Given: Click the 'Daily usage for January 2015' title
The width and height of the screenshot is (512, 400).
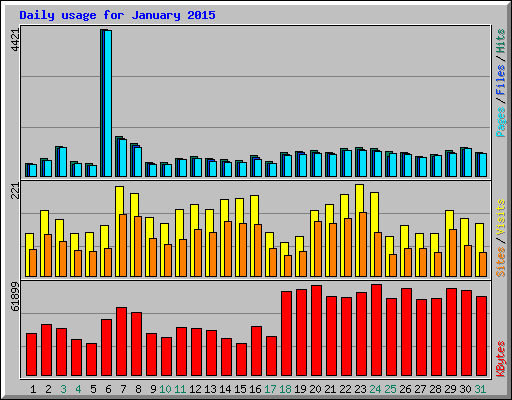Looking at the screenshot, I should [117, 15].
